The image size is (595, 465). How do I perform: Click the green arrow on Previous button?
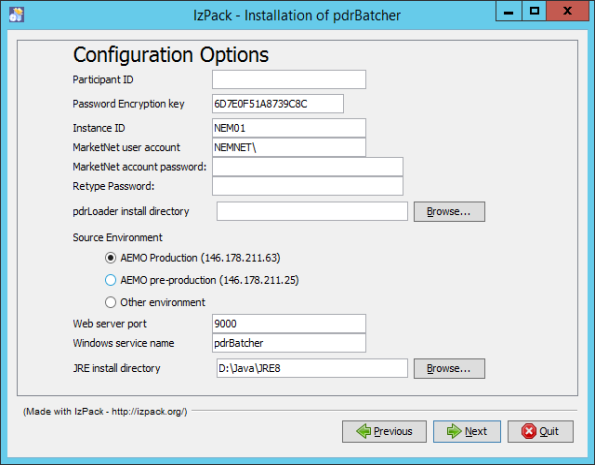pos(363,431)
